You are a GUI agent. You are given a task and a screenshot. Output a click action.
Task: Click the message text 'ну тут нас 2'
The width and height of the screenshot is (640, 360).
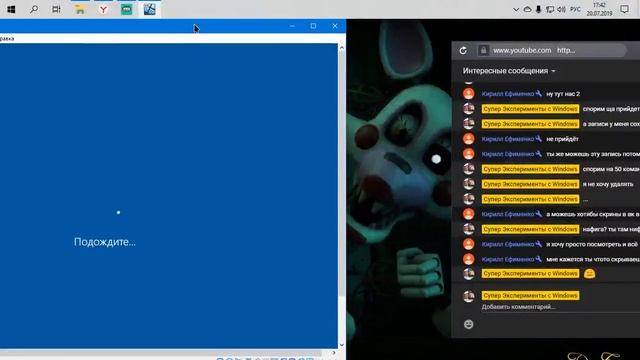point(563,94)
